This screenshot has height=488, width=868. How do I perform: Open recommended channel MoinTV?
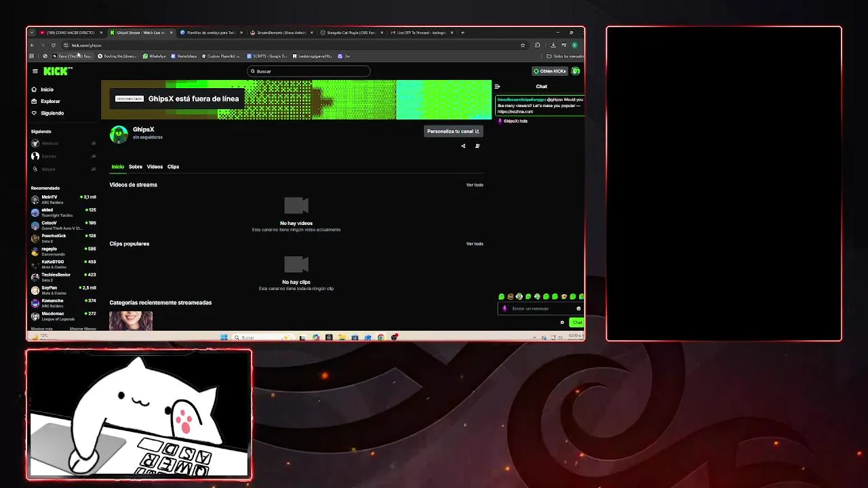(x=64, y=199)
